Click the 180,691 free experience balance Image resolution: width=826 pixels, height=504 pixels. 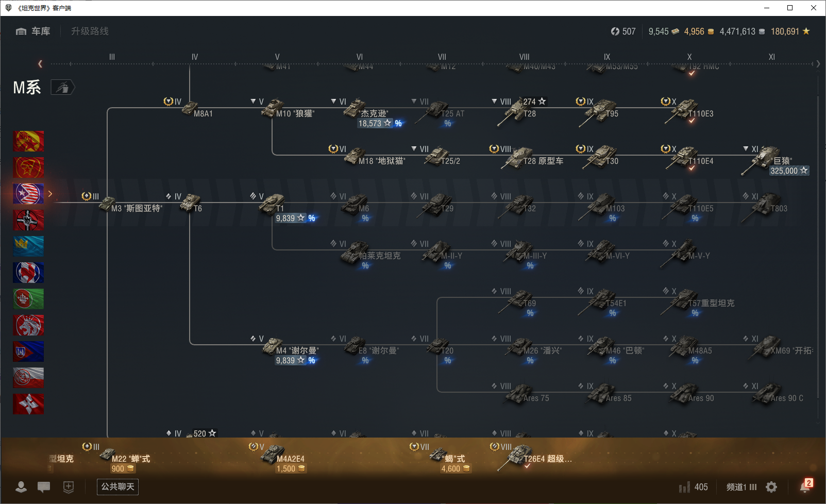[790, 31]
